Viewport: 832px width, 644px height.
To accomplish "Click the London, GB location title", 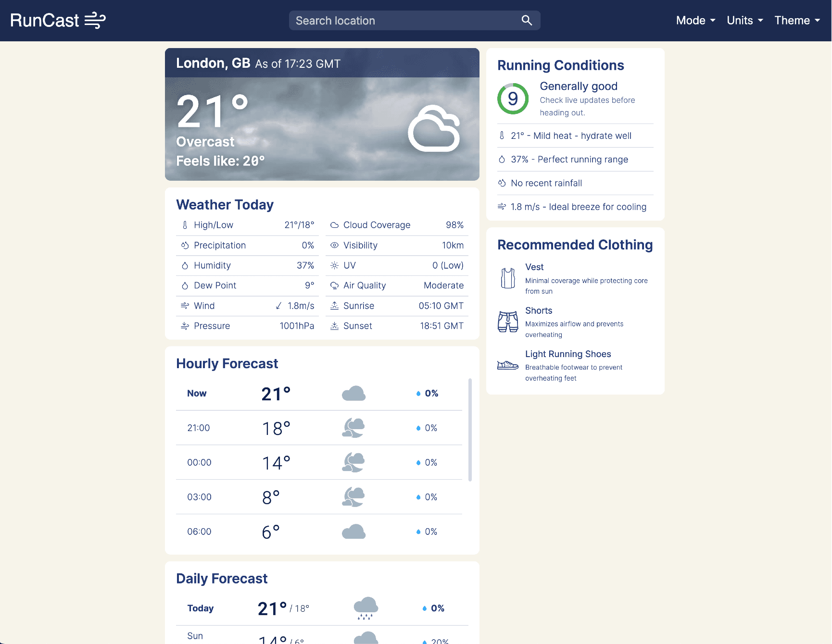I will [x=213, y=63].
